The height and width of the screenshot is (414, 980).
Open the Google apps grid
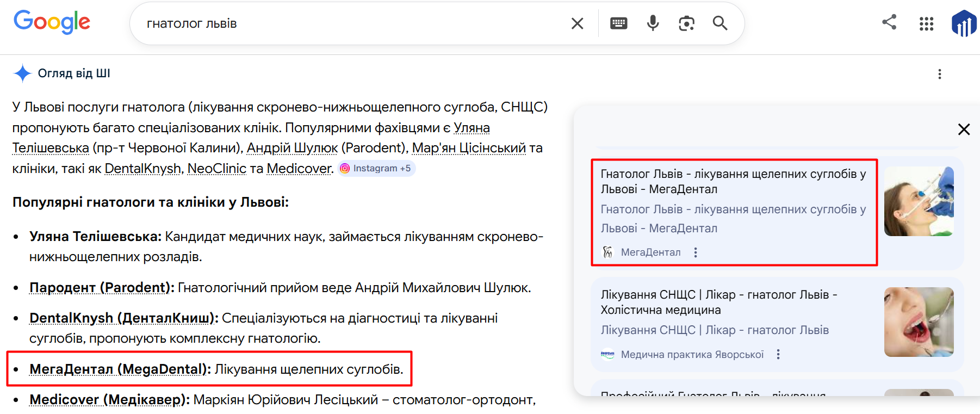926,24
